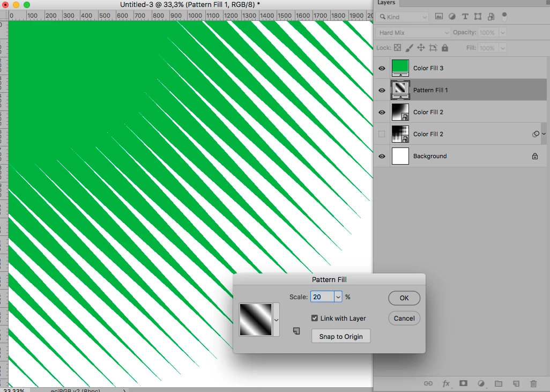
Task: Click the Opacity 100% field
Action: tap(488, 33)
